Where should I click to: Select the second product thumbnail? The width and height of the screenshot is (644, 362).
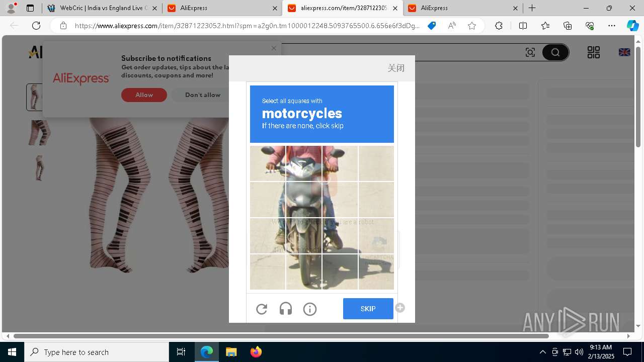click(x=39, y=133)
